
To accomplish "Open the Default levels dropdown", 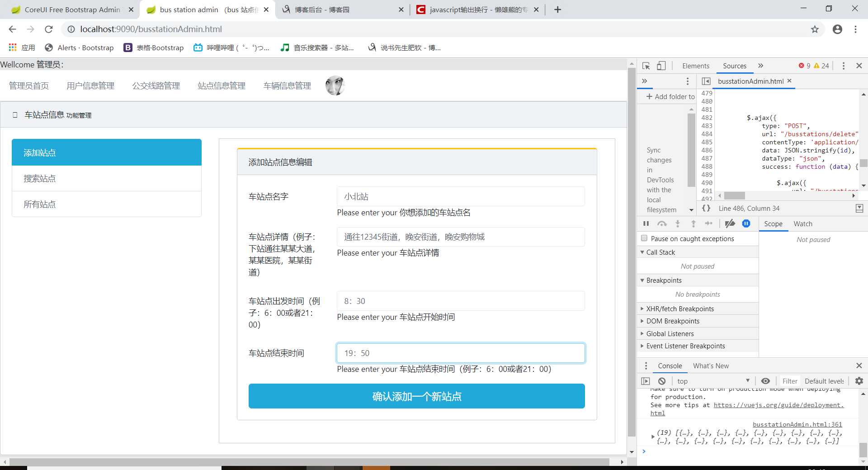I will pyautogui.click(x=825, y=381).
